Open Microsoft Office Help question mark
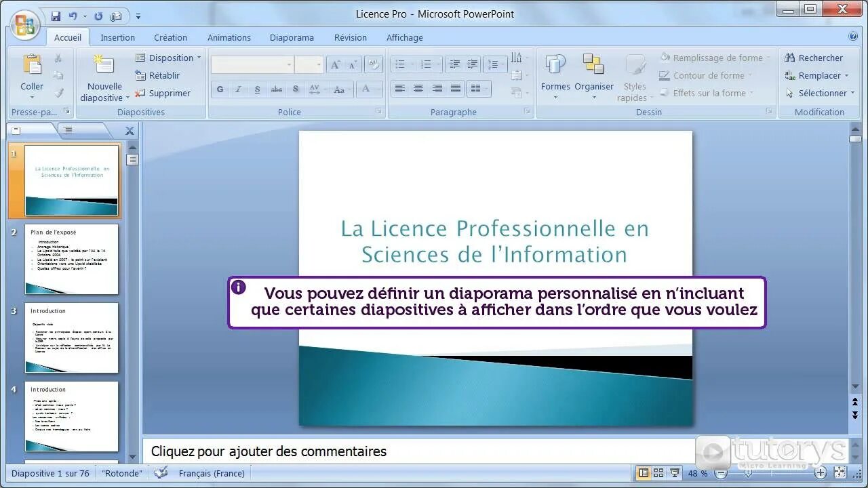The image size is (868, 488). (853, 37)
